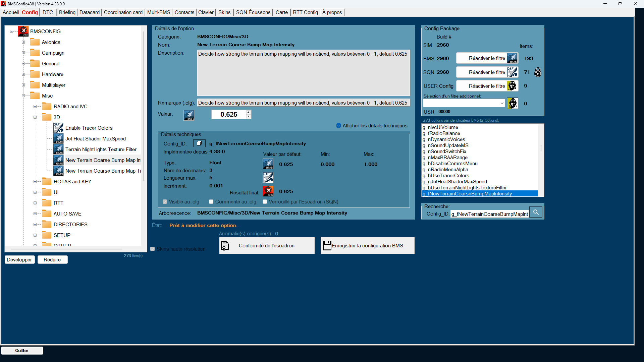The height and width of the screenshot is (362, 644).
Task: Click Réactiver le filtre for SQN
Action: click(x=487, y=72)
